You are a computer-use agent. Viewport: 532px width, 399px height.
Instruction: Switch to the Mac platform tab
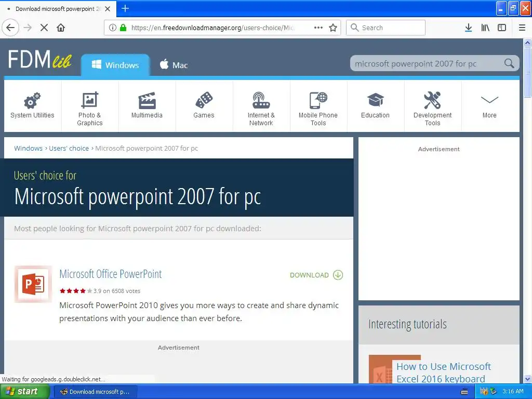coord(174,65)
